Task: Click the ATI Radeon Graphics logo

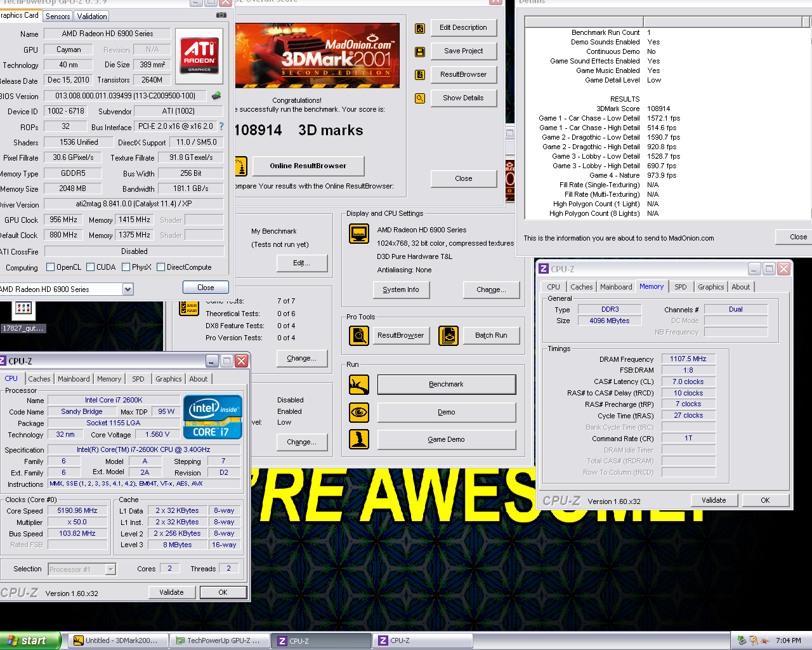Action: [199, 56]
